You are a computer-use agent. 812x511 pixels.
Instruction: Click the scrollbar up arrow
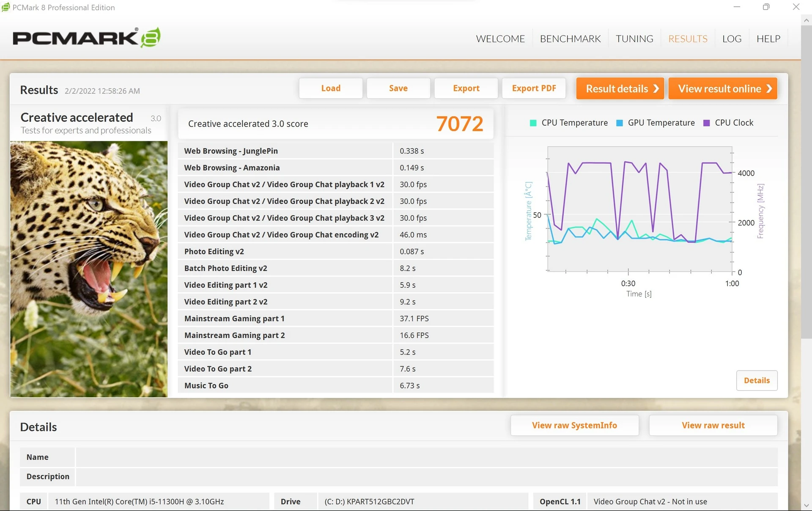click(x=806, y=20)
